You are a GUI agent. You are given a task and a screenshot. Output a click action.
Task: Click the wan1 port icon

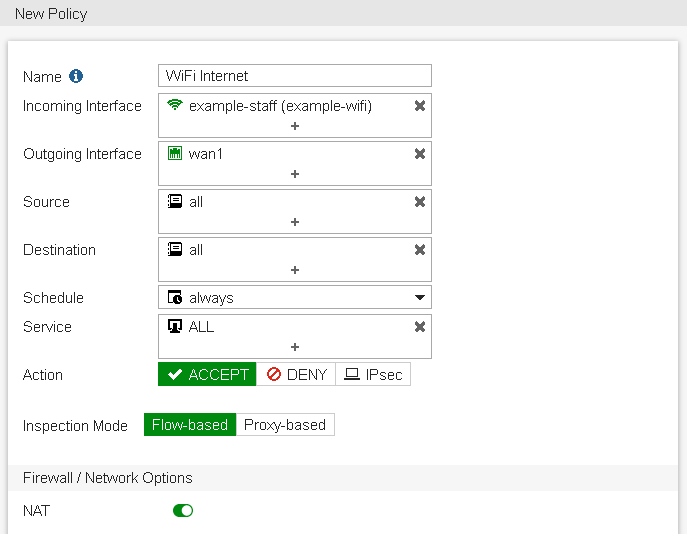pos(175,153)
